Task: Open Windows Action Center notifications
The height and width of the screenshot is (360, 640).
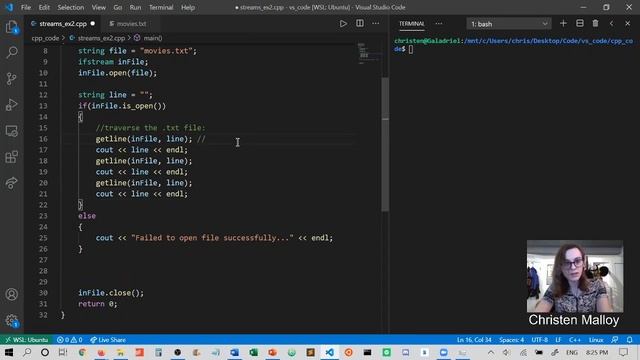Action: [x=623, y=352]
